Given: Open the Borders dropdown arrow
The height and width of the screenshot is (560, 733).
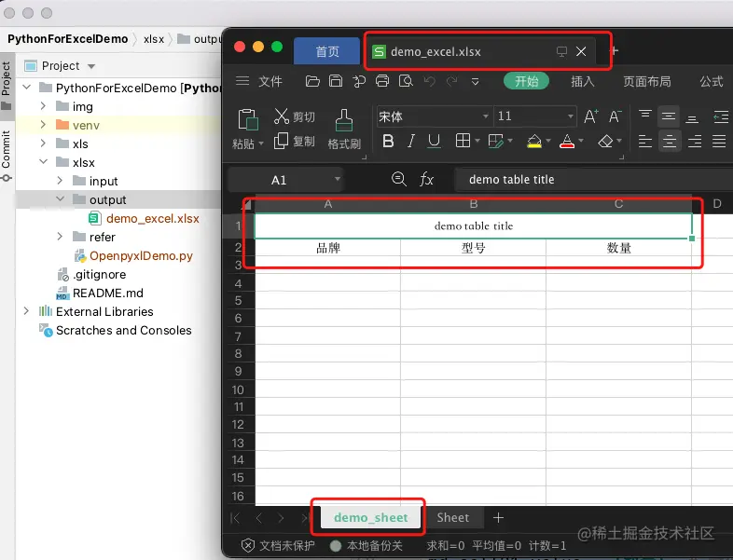Looking at the screenshot, I should [x=477, y=141].
